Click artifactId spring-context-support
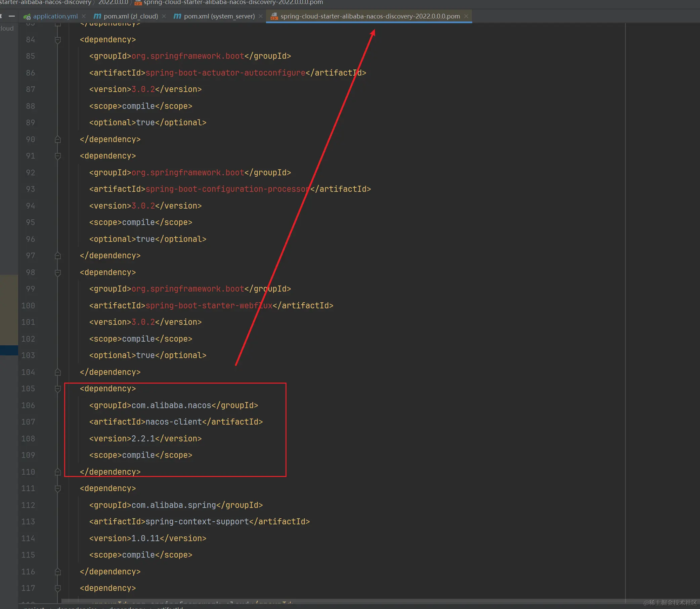The image size is (700, 609). (x=197, y=522)
